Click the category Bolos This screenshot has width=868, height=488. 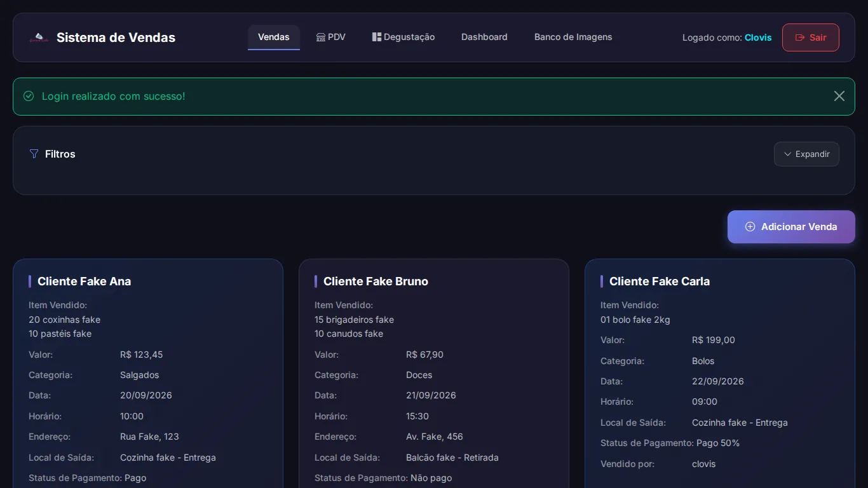(703, 361)
